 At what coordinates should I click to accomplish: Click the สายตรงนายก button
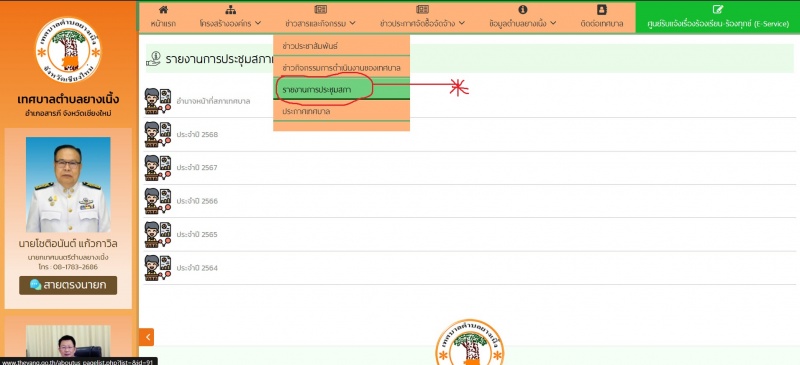(68, 285)
